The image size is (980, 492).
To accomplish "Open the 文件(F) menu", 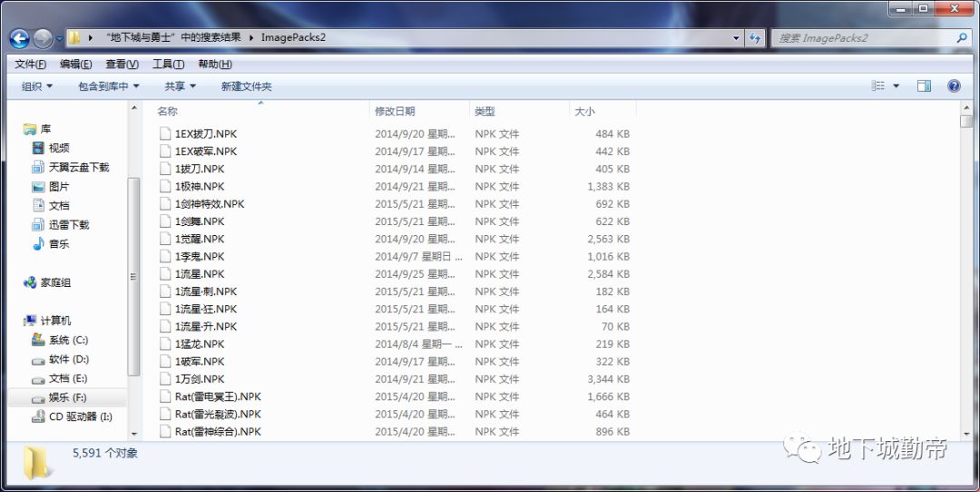I will 31,64.
